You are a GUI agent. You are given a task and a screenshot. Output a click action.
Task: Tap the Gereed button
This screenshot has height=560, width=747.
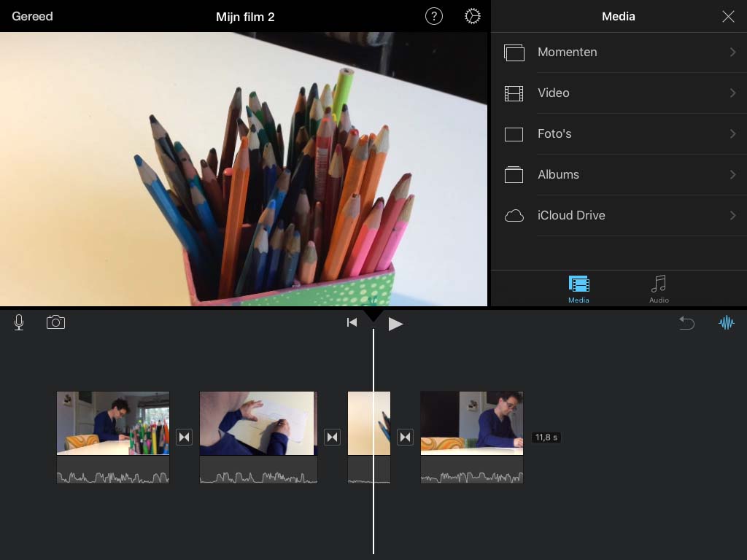(x=32, y=16)
